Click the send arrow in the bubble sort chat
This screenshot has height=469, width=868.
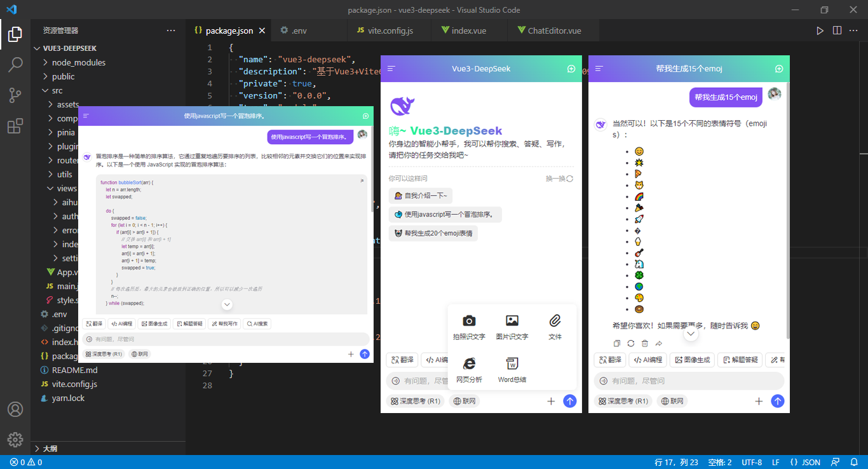point(365,354)
